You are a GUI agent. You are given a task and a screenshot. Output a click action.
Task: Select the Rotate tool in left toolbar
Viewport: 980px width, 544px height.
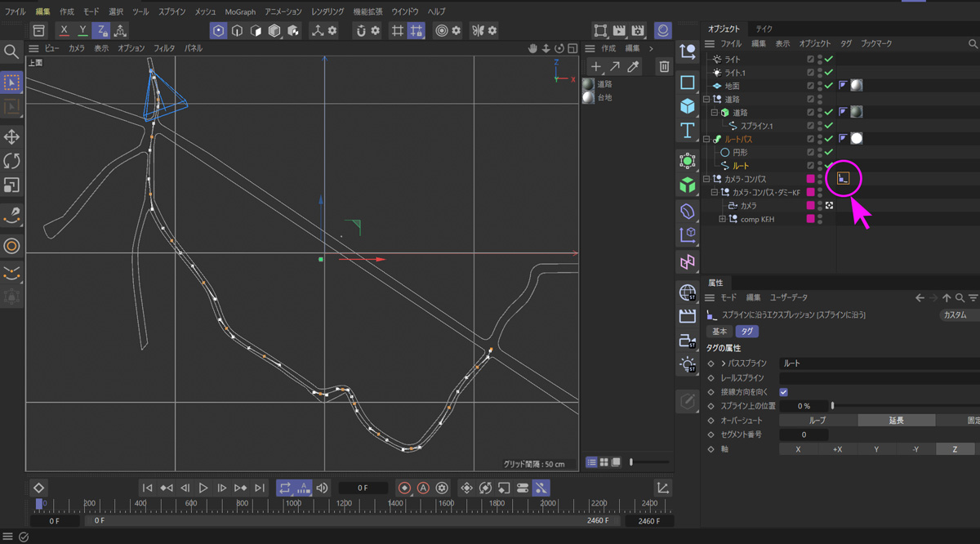[x=11, y=161]
